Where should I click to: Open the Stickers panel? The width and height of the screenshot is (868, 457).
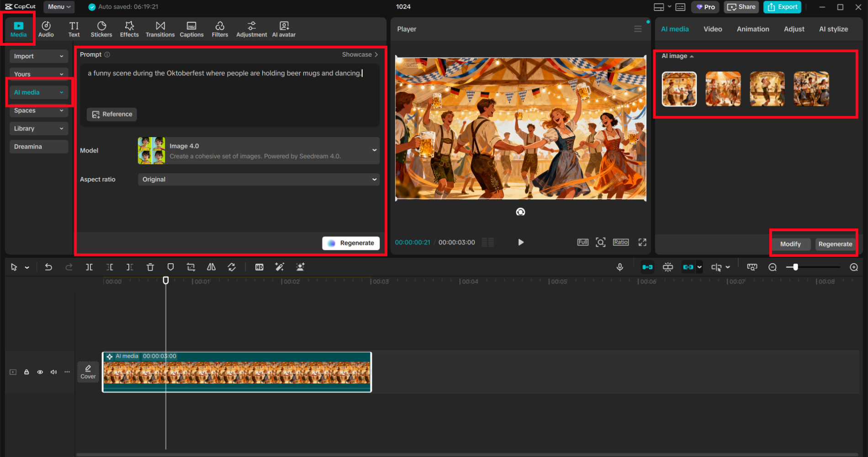point(101,29)
